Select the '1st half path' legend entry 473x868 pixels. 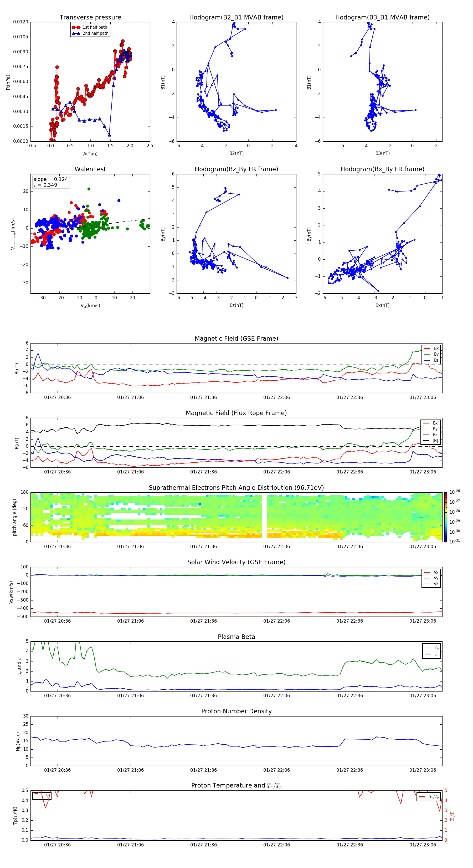pyautogui.click(x=91, y=27)
